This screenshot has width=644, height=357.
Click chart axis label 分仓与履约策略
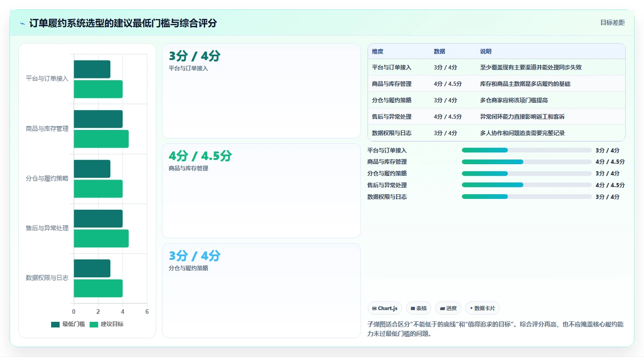pos(47,178)
